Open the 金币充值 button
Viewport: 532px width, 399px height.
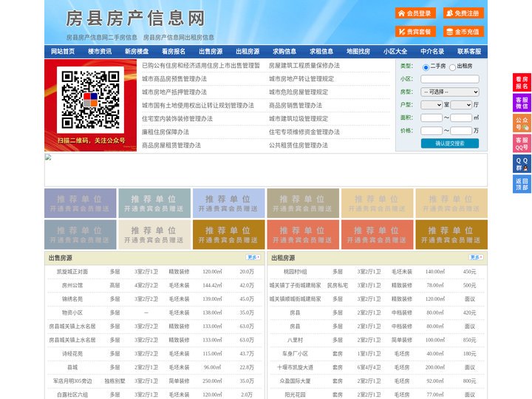click(463, 32)
